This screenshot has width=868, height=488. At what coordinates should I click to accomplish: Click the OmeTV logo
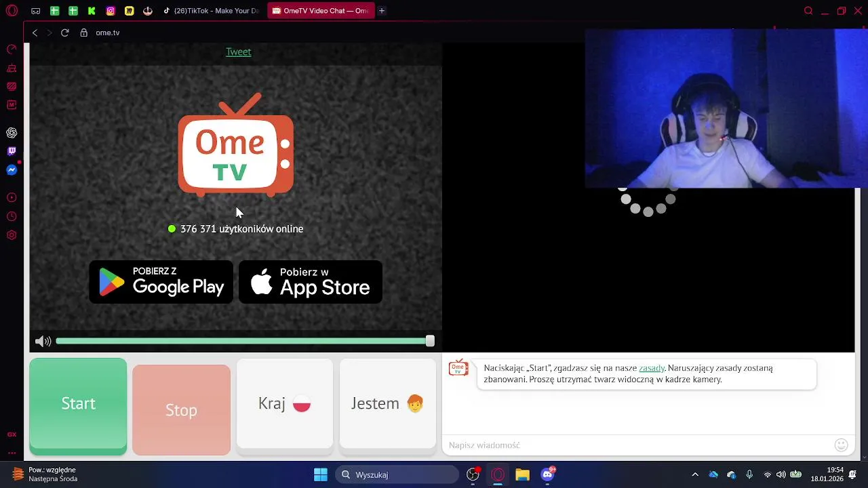(236, 145)
